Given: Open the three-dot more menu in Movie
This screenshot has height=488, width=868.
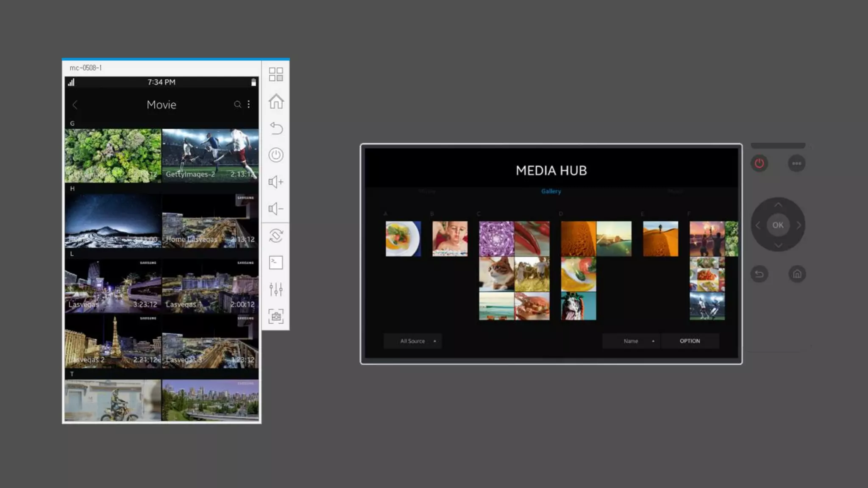Looking at the screenshot, I should click(249, 104).
